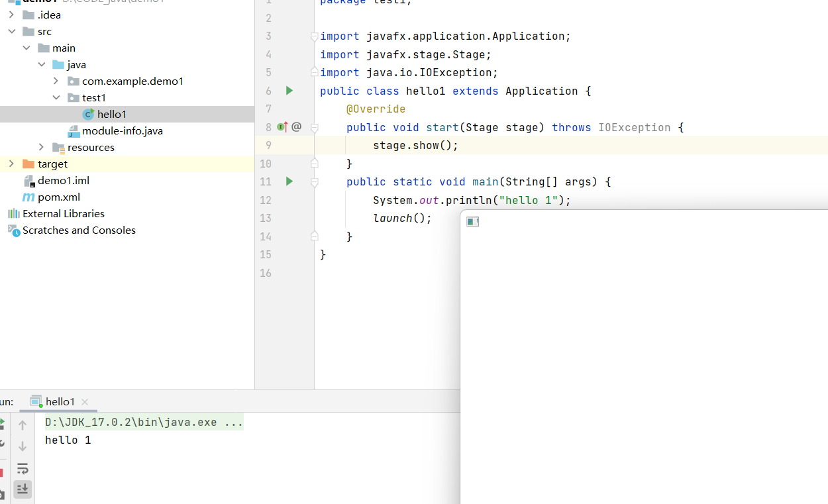Open module-info.java file
Screen dimensions: 828x504
(127, 130)
